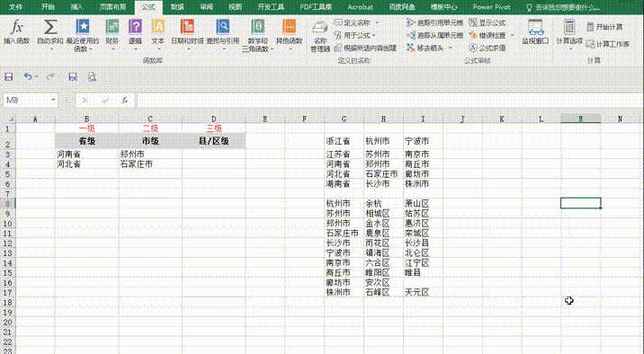
Task: Click the Save icon in quick access toolbar
Action: pos(9,76)
